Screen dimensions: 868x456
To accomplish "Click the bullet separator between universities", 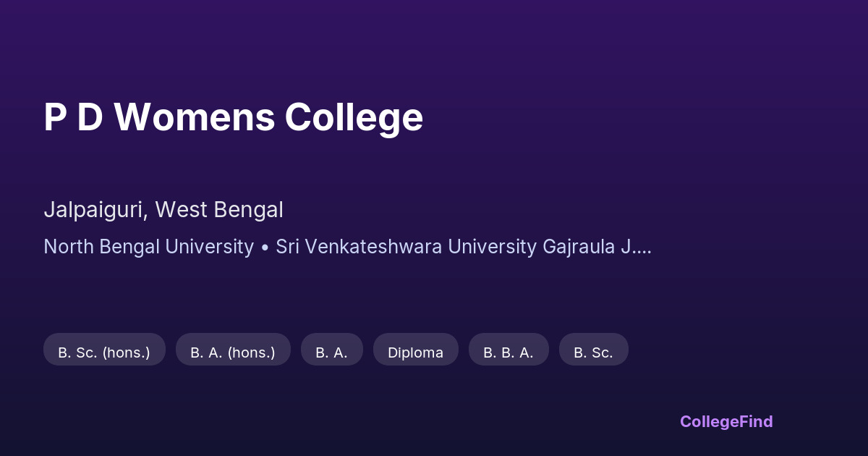I will click(x=265, y=247).
